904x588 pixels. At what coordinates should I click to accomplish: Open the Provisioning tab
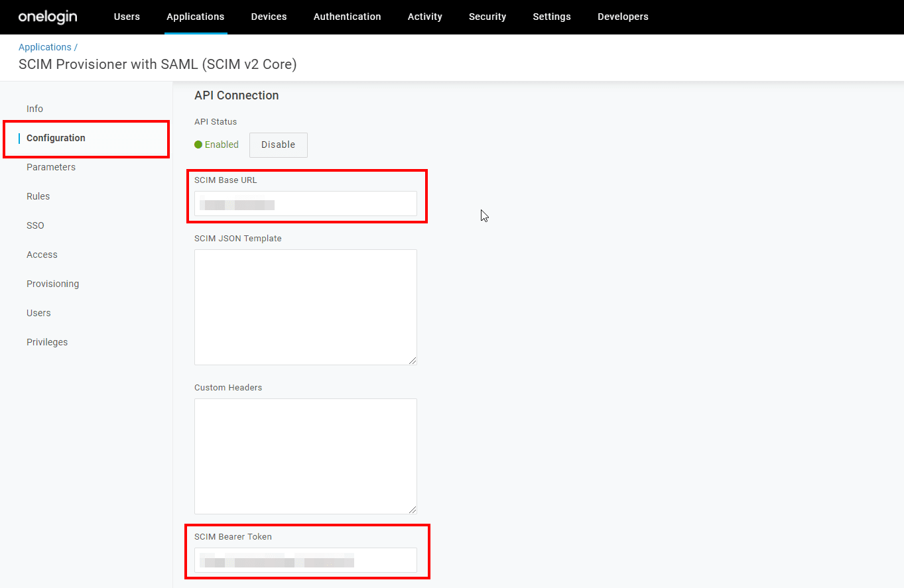click(52, 284)
